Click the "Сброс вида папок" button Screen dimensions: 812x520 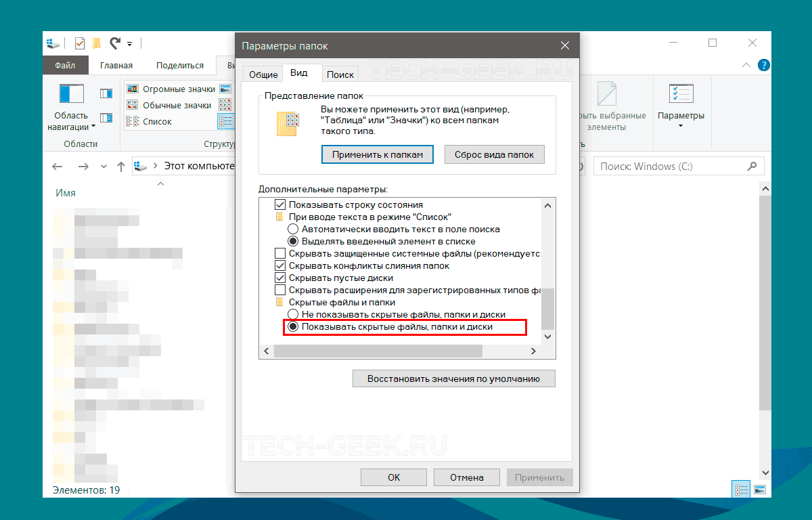tap(494, 154)
